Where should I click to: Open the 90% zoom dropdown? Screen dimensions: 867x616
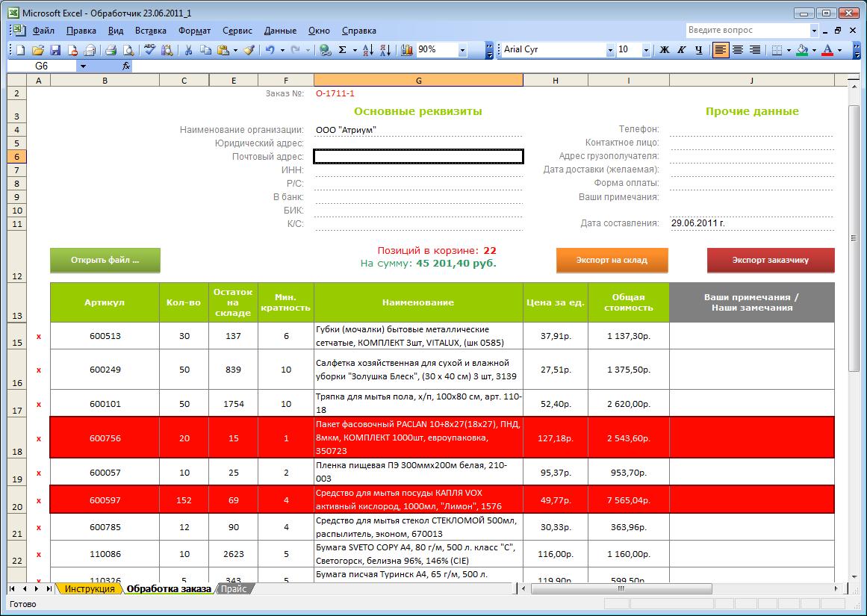tap(463, 50)
